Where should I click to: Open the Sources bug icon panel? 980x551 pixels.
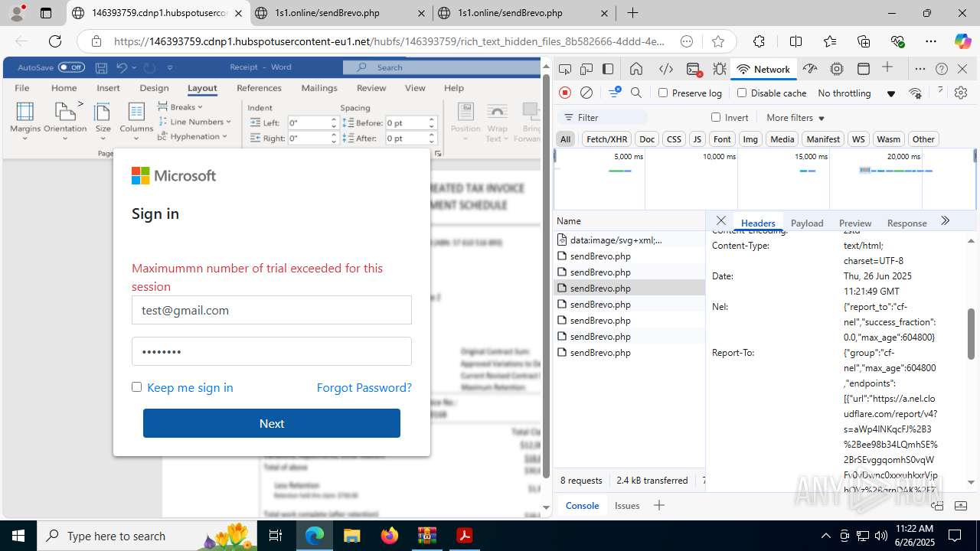[x=719, y=69]
